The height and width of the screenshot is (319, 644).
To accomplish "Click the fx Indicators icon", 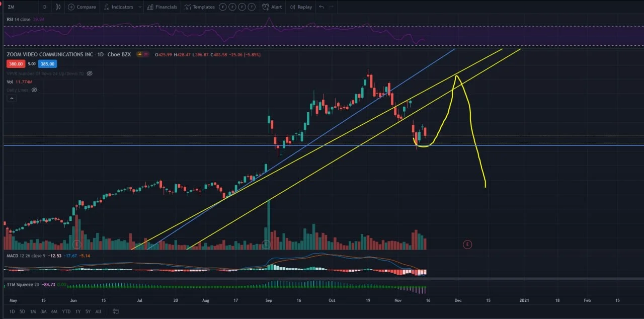I will 107,7.
